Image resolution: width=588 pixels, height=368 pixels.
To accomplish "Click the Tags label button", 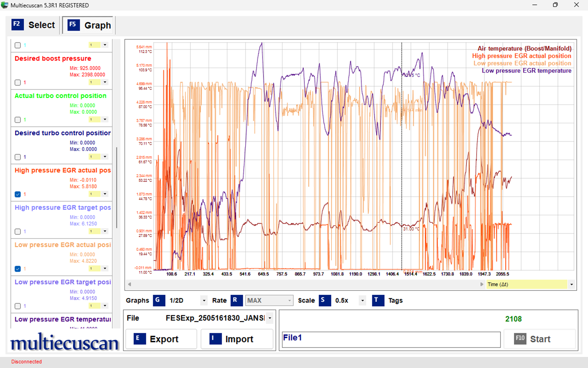I will pos(395,301).
